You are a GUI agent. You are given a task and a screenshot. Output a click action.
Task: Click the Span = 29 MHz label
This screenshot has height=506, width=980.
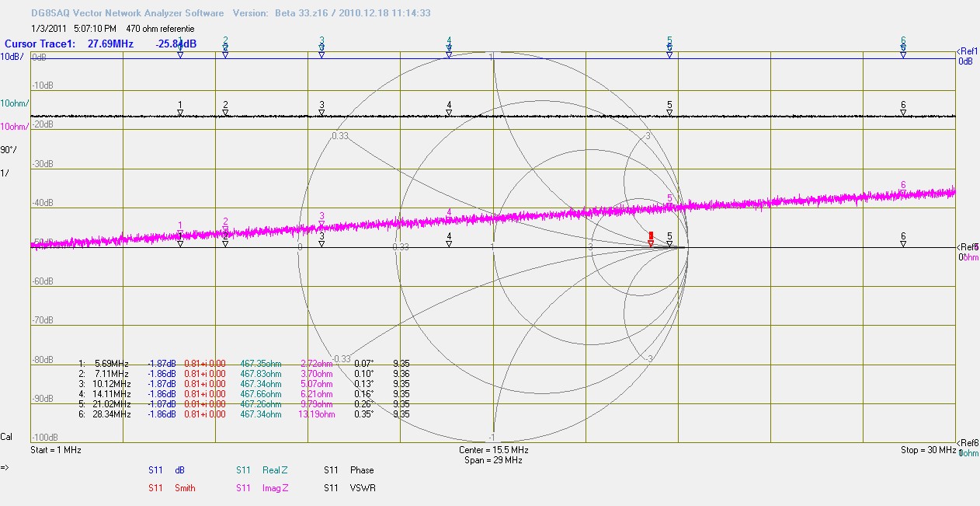point(494,460)
